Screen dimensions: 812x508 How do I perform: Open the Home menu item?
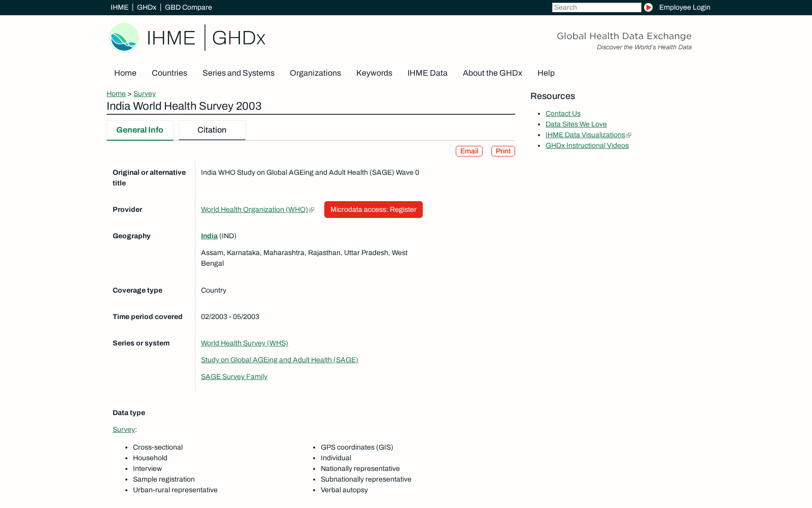point(125,73)
